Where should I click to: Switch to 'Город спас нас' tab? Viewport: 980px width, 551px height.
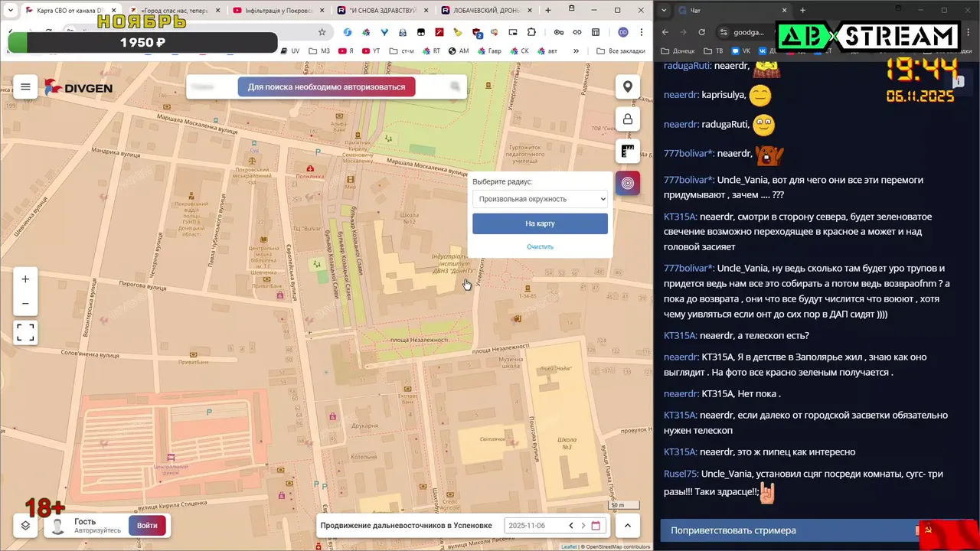point(174,11)
